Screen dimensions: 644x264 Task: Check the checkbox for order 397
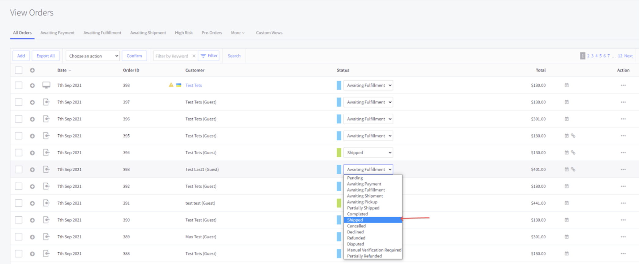[x=19, y=102]
